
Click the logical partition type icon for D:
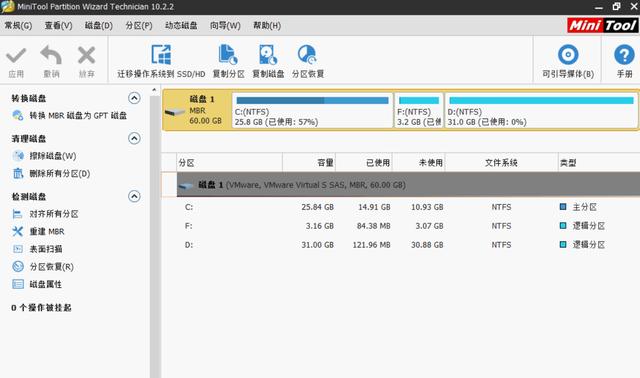(563, 245)
